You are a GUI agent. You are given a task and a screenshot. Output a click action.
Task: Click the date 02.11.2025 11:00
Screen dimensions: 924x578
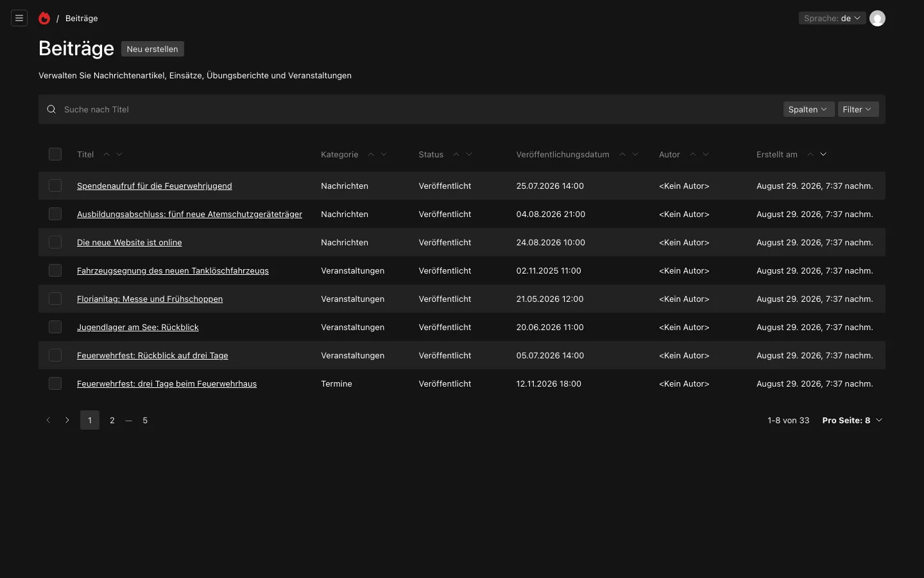pyautogui.click(x=549, y=270)
